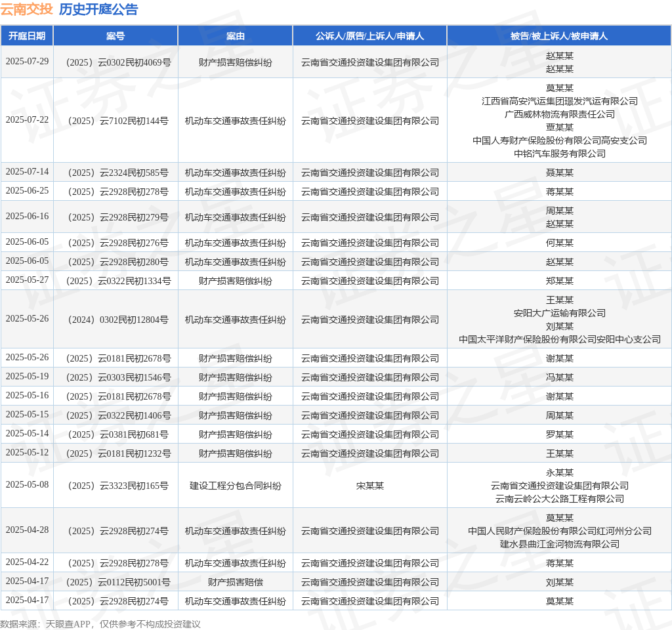Click defendant 郑某某
Viewport: 672px width, 630px height.
pos(559,281)
